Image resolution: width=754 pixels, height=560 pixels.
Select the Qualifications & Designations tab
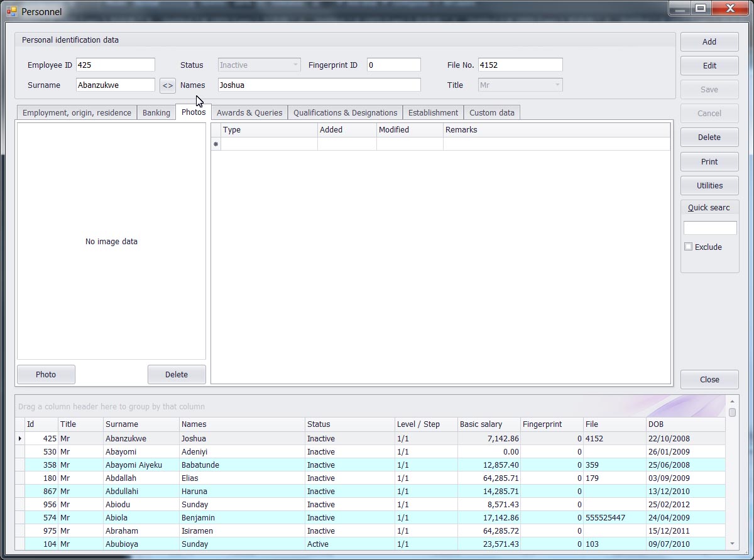point(345,113)
